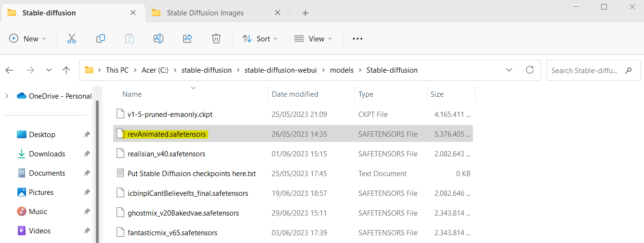
Task: Open Pictures in the navigation pane
Action: pyautogui.click(x=41, y=192)
